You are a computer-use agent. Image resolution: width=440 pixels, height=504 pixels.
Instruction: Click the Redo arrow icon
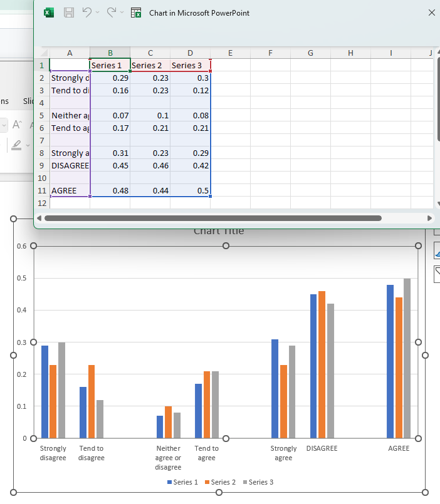click(112, 13)
